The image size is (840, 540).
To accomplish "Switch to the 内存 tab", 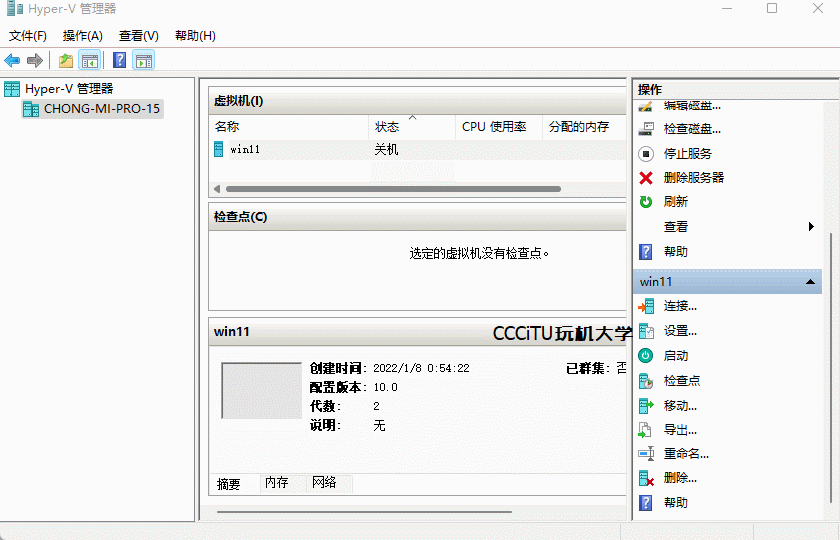I will point(277,483).
